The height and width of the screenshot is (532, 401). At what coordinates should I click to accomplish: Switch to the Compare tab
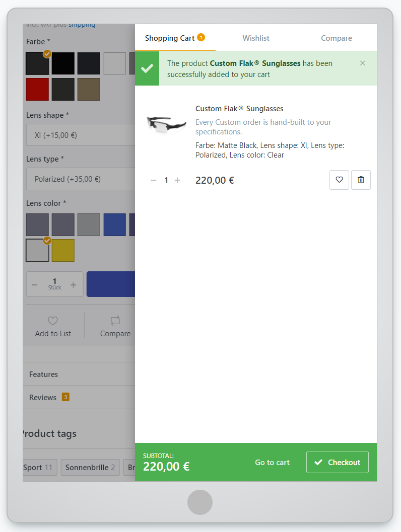click(336, 38)
